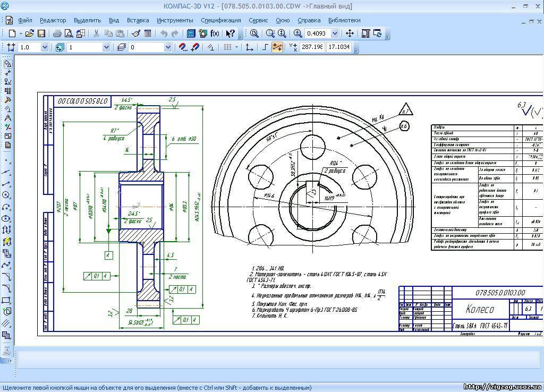The height and width of the screenshot is (392, 544).
Task: Open the grid options arrow
Action: pos(236,47)
